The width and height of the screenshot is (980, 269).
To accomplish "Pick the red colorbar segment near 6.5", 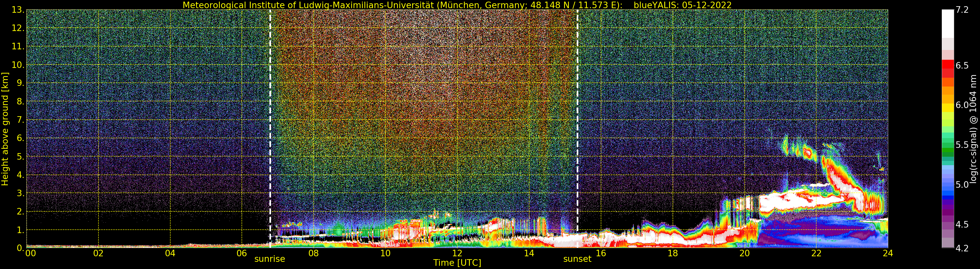I will [948, 65].
